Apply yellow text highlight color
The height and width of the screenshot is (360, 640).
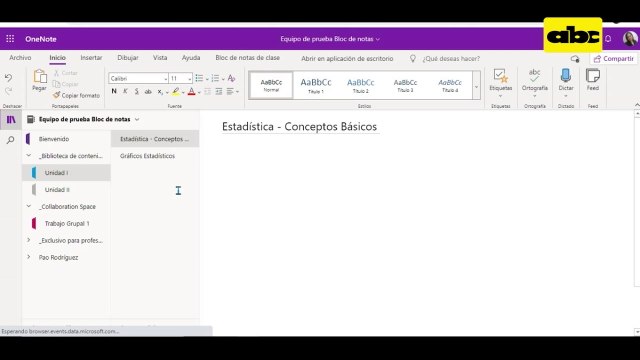point(176,91)
